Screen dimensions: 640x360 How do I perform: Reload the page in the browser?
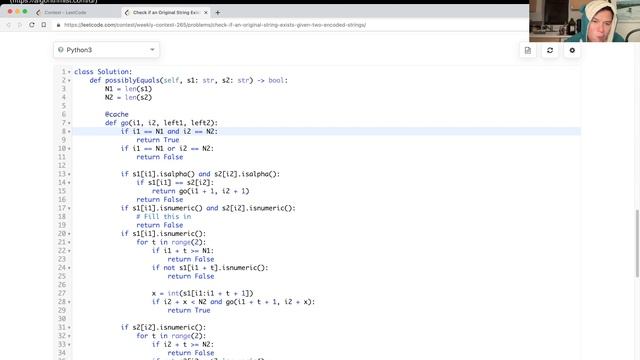coord(32,25)
